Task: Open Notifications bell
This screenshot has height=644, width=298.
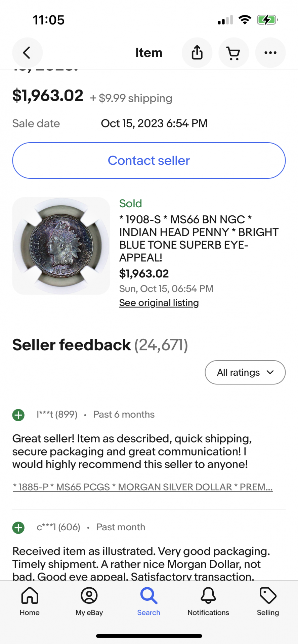Action: [208, 601]
